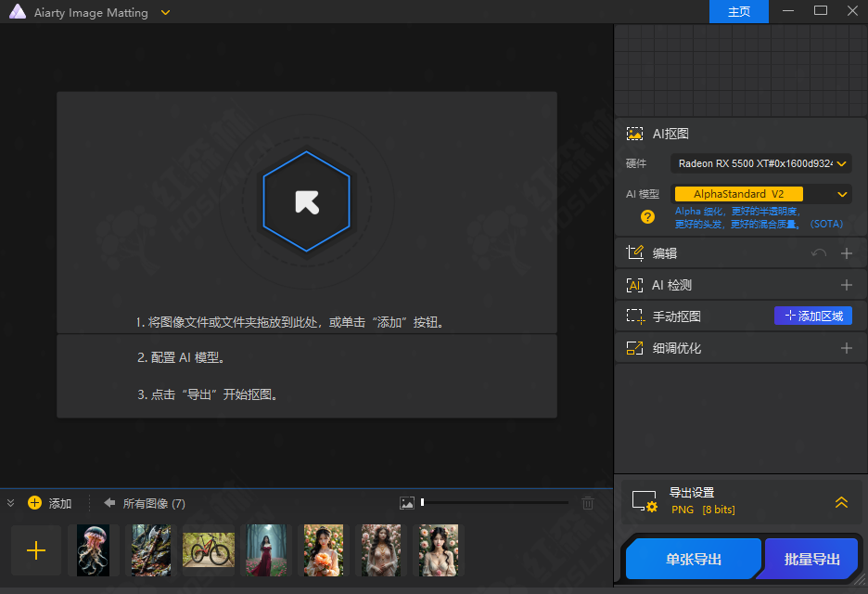Switch to the 主页 tab
868x594 pixels.
738,12
